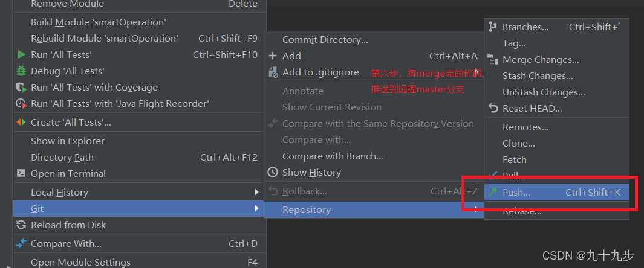Click the Ctrl+Alt+F12 shortcut text
The height and width of the screenshot is (268, 644).
(x=229, y=158)
